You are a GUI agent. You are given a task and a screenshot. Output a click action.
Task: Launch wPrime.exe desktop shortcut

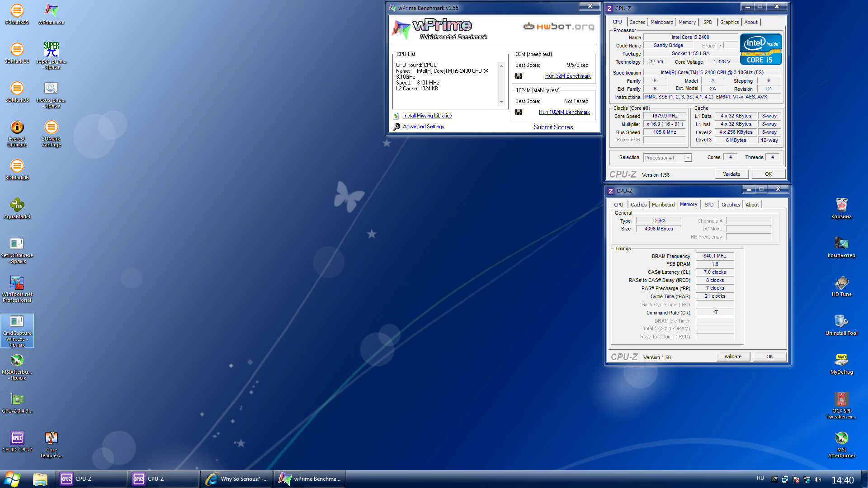[x=51, y=14]
